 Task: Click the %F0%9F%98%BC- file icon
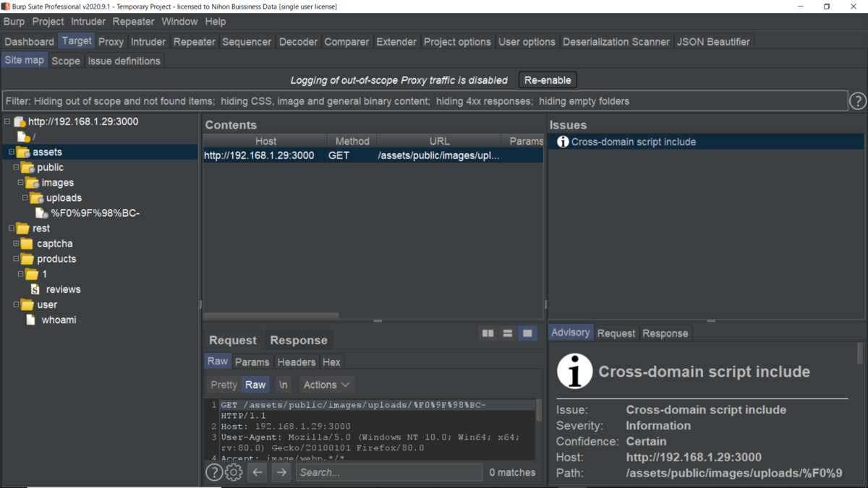point(42,213)
